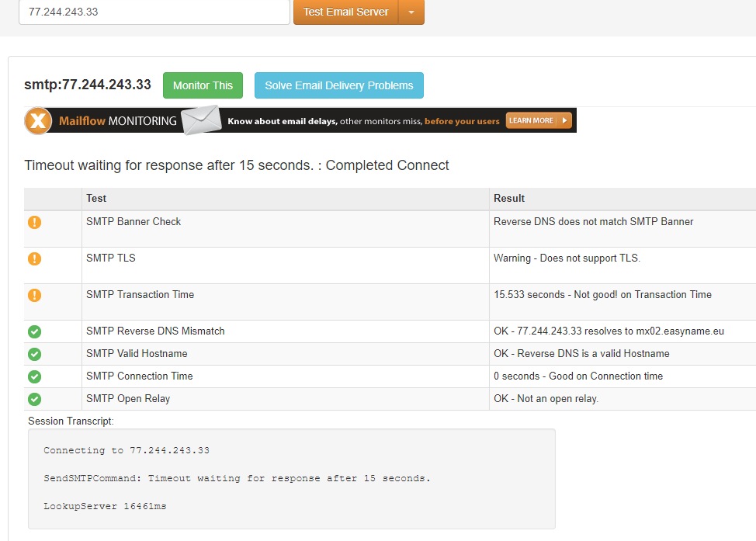Open dropdown arrow next to Test Email Server

tap(411, 12)
